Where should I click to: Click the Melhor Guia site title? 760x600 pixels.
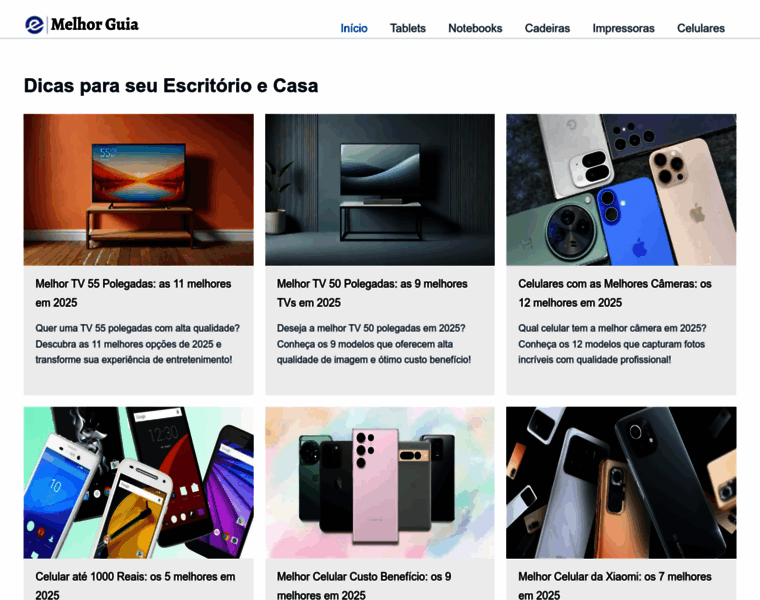tap(95, 24)
